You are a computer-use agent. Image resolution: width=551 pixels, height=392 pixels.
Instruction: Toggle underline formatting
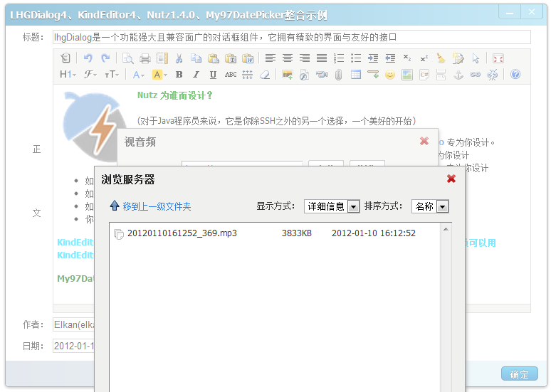click(x=213, y=74)
